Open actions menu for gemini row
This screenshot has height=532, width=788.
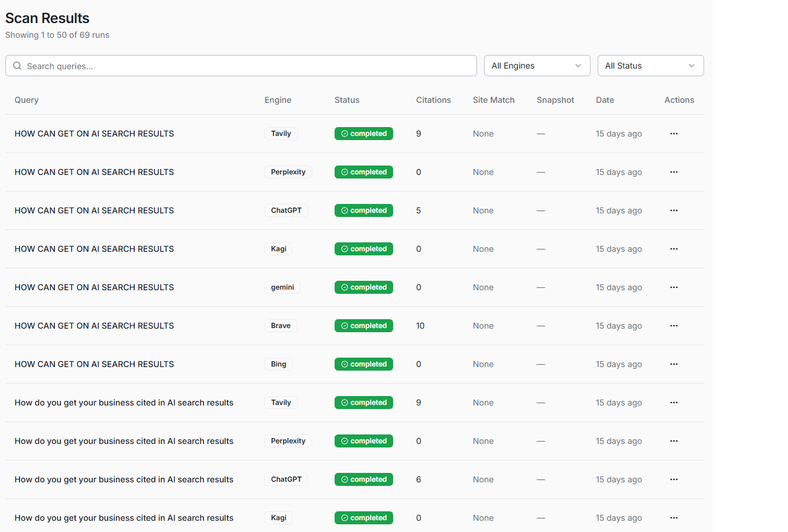coord(673,287)
